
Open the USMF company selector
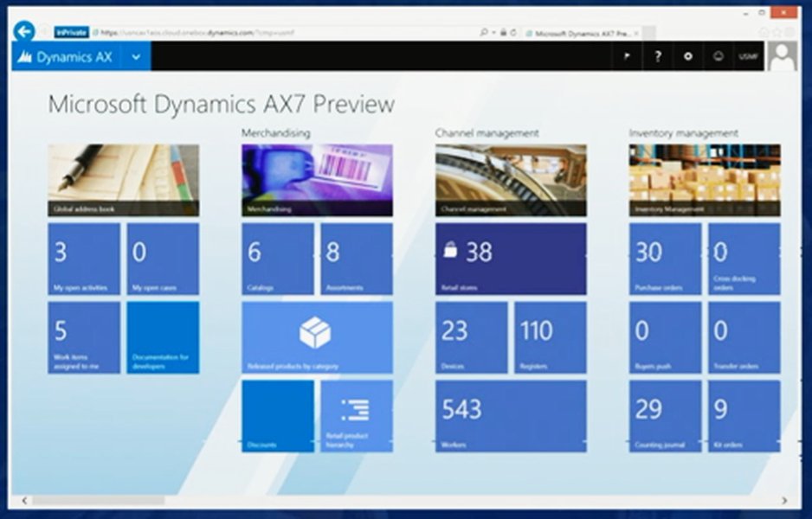[748, 56]
